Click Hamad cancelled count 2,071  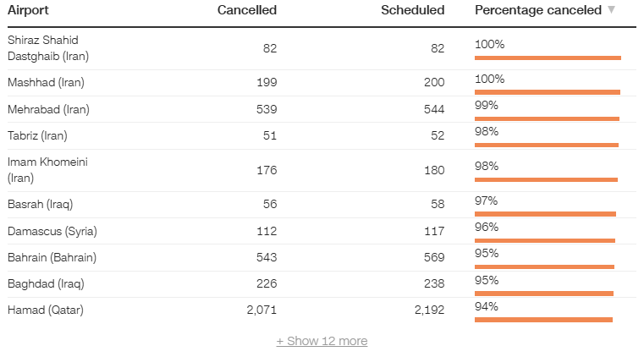pos(261,310)
